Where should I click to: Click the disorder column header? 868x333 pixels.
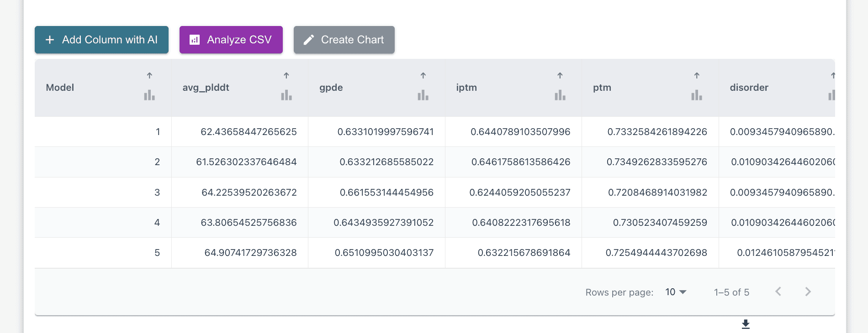click(749, 88)
